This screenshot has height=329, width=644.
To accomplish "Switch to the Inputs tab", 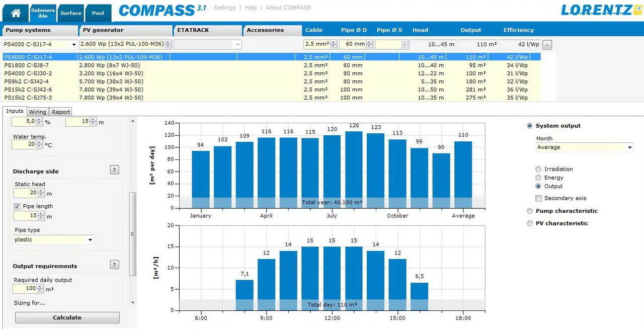I will (15, 111).
